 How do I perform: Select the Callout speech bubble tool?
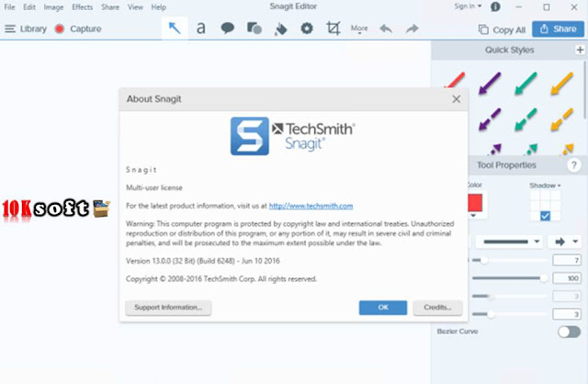227,28
